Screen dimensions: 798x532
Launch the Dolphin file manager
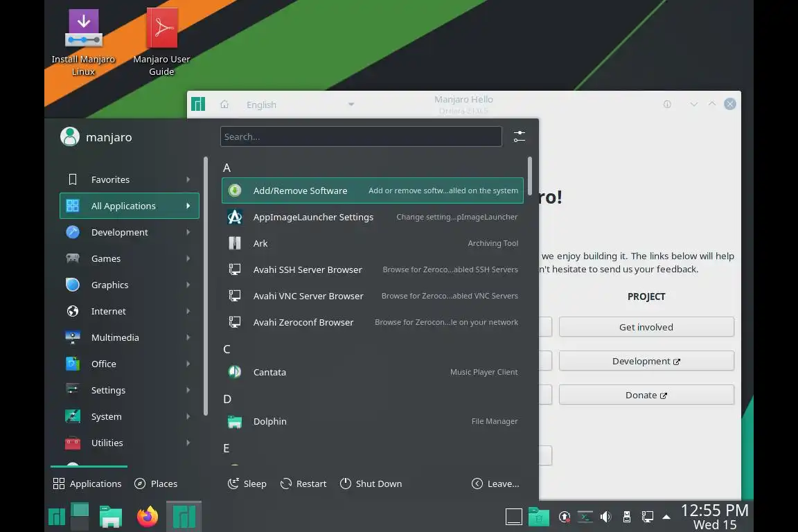tap(373, 422)
